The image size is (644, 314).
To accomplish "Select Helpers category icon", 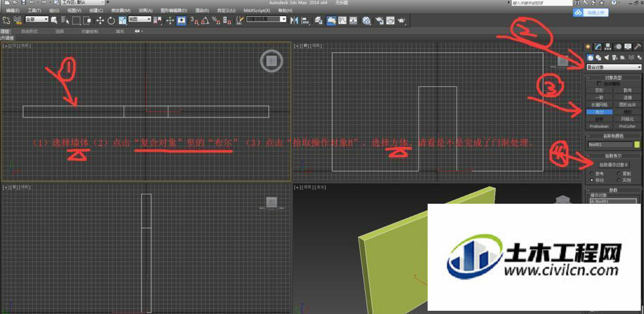I will click(x=623, y=57).
